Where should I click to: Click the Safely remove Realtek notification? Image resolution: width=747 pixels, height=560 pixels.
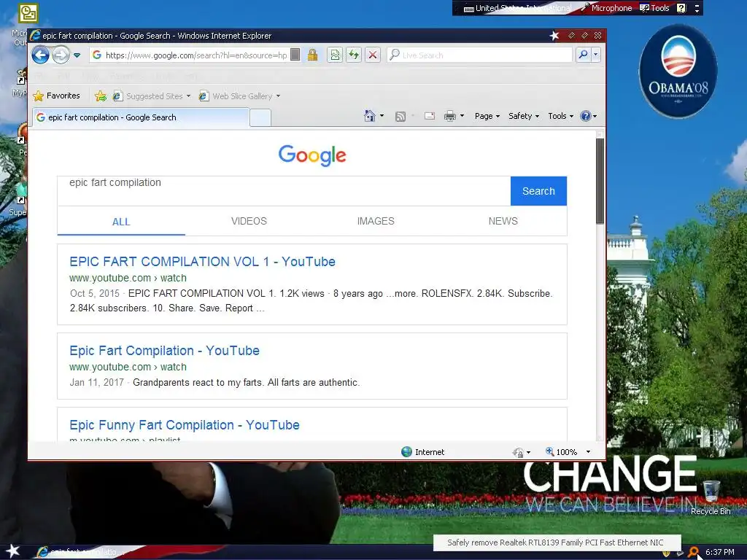[555, 542]
